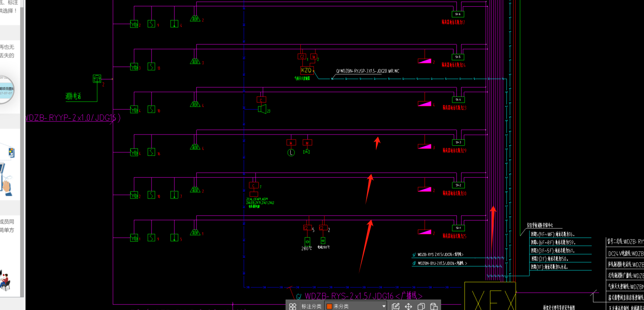Select the circled L symbol
Image resolution: width=644 pixels, height=310 pixels.
coord(291,153)
